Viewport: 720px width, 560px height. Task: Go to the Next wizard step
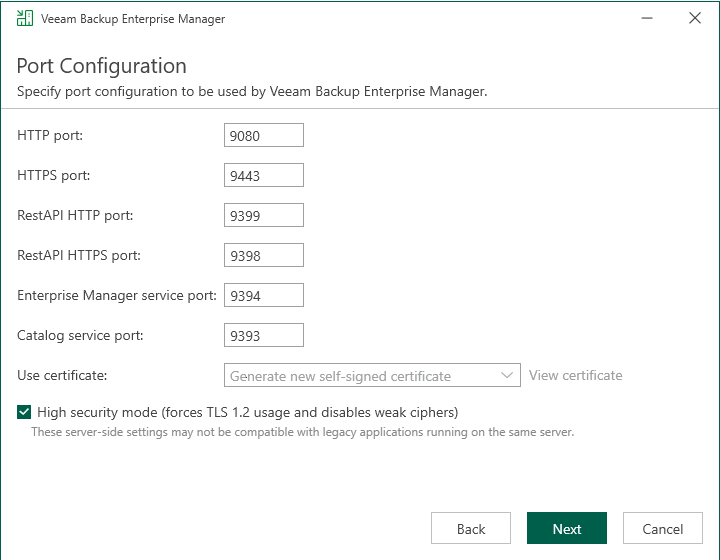567,529
